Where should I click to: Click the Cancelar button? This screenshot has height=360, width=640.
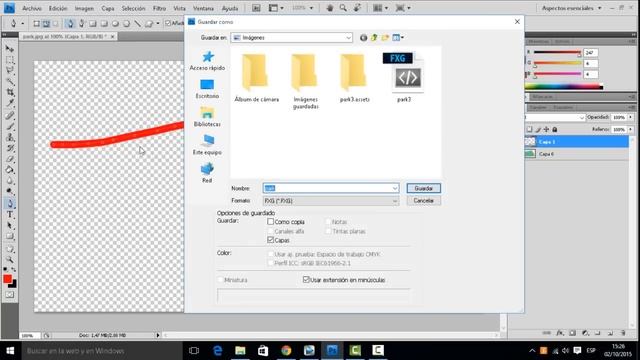pos(424,200)
